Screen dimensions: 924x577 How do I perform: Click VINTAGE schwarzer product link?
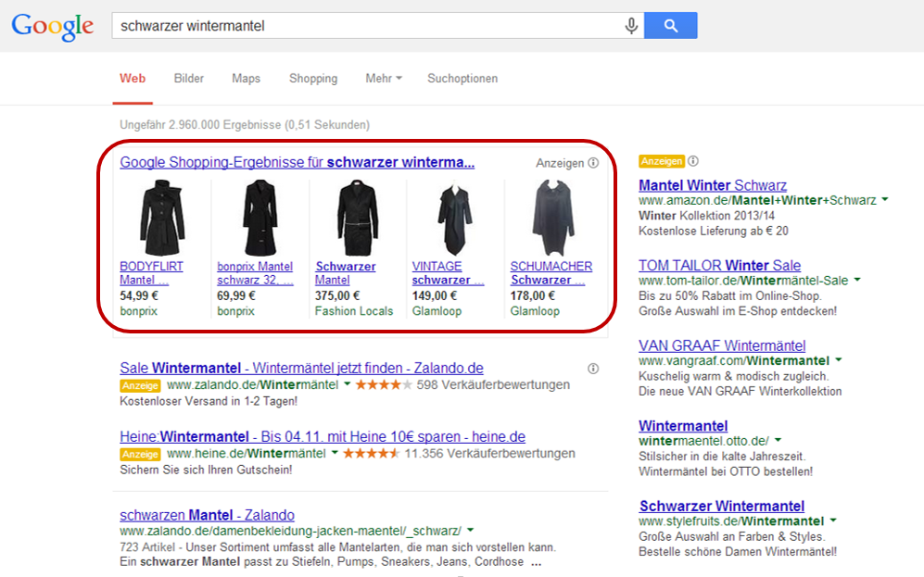pyautogui.click(x=448, y=273)
